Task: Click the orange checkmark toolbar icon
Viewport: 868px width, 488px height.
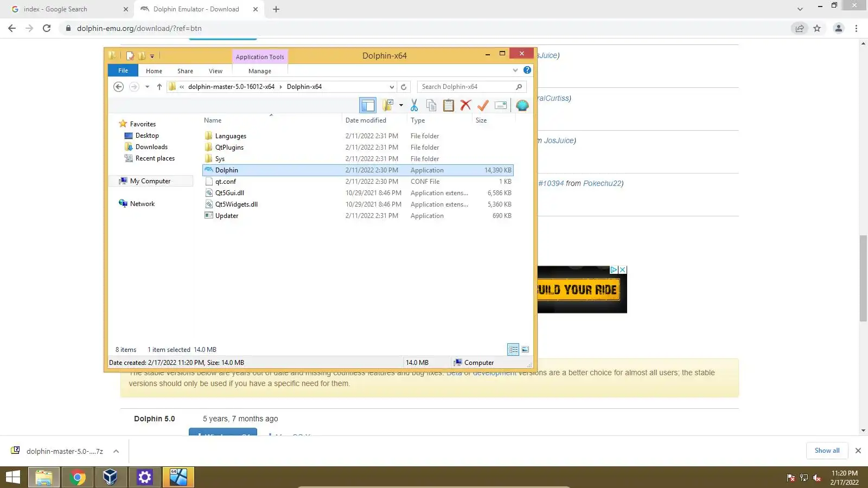Action: [x=483, y=105]
